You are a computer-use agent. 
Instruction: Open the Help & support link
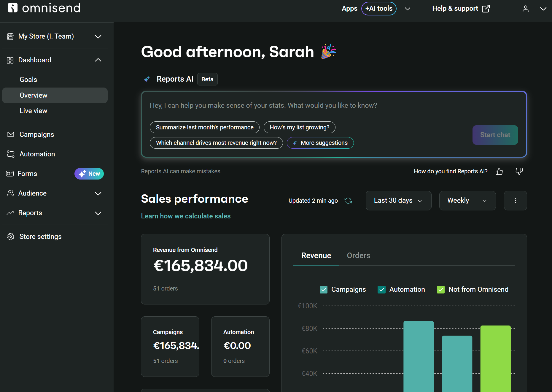(461, 9)
